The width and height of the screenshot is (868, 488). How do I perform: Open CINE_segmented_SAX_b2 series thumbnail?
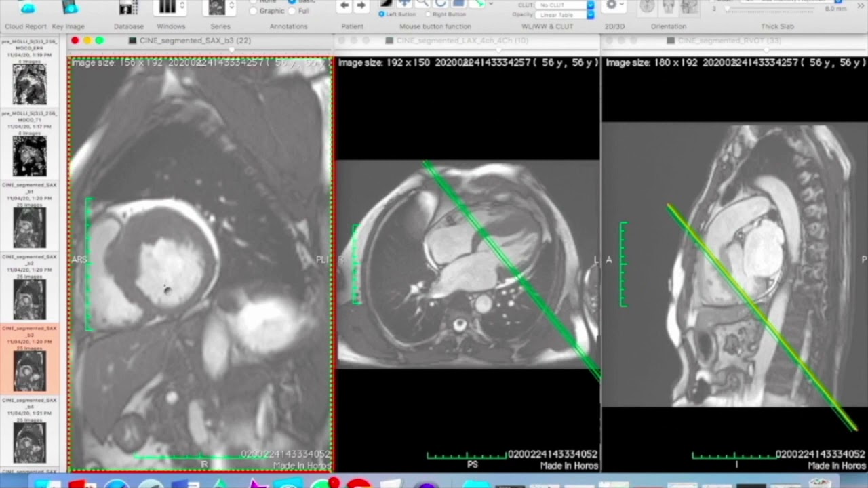pos(30,300)
